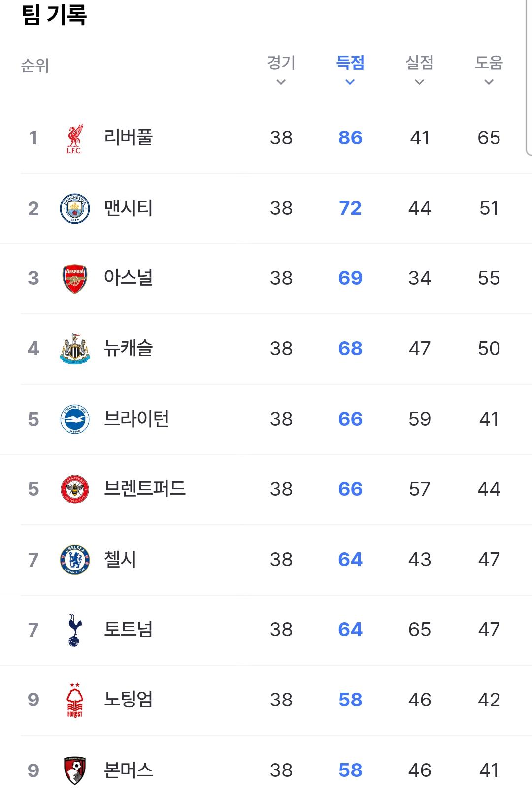Tap the Chelsea club logo

coord(75,560)
